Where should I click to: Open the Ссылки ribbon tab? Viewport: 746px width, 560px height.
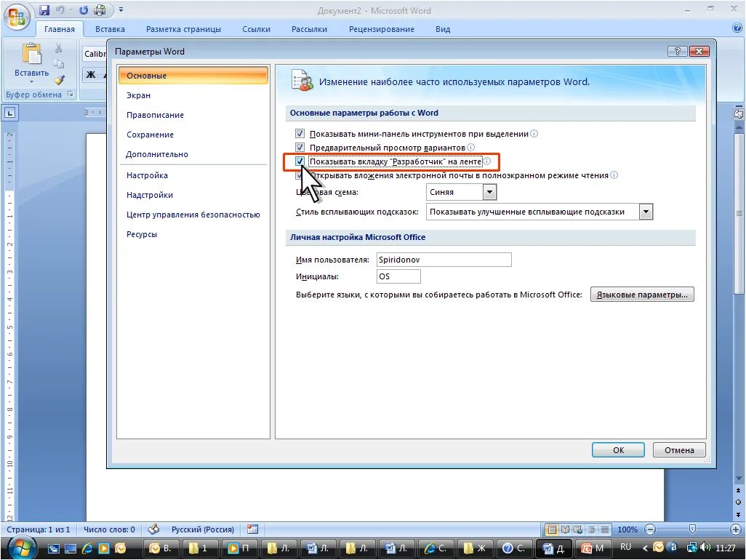[x=256, y=29]
